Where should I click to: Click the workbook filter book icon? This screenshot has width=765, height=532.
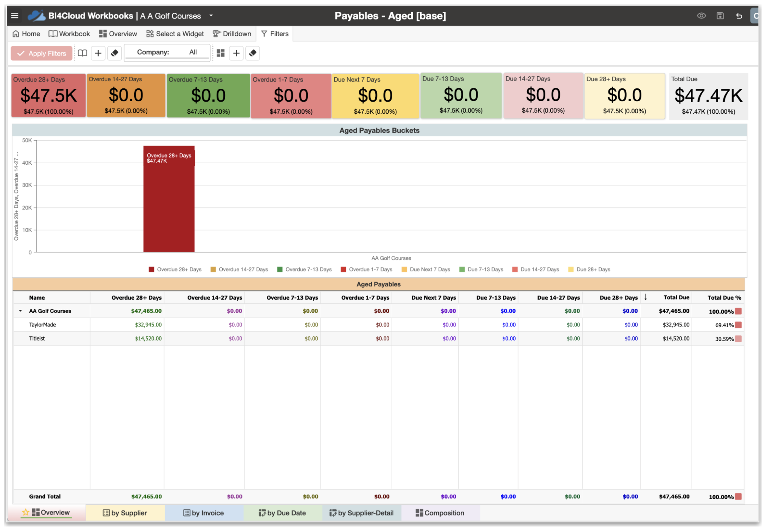pyautogui.click(x=82, y=53)
